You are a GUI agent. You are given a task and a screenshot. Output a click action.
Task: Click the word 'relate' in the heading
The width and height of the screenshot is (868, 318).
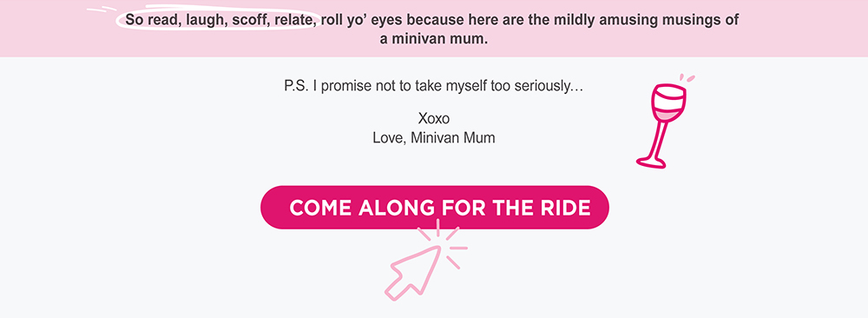click(296, 20)
